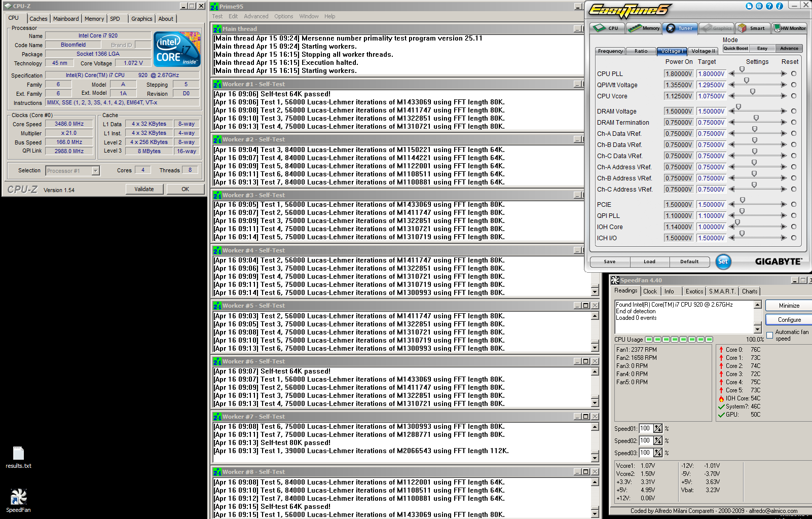This screenshot has width=812, height=519.
Task: Click the Speed03 spinner arrows in SpeedFan
Action: pyautogui.click(x=657, y=453)
